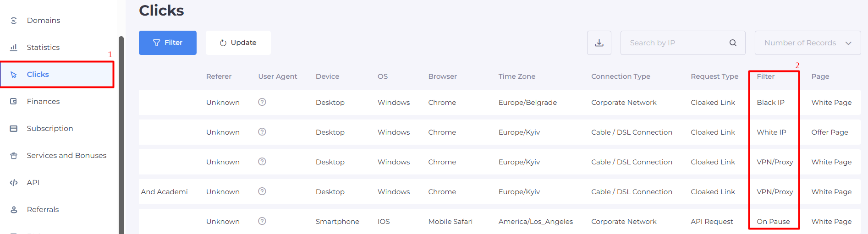The image size is (868, 234).
Task: Open the Referrals sidebar item
Action: [43, 210]
